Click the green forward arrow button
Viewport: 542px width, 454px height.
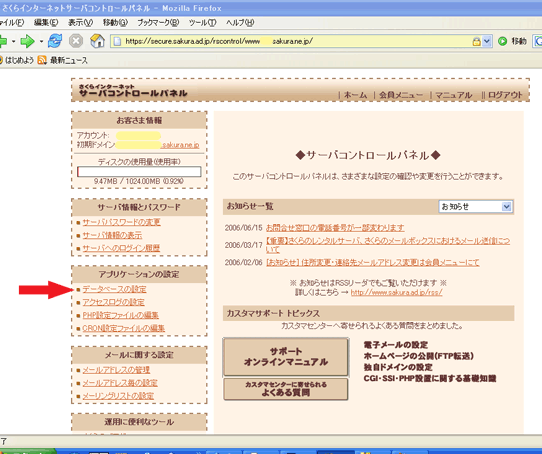tap(27, 41)
